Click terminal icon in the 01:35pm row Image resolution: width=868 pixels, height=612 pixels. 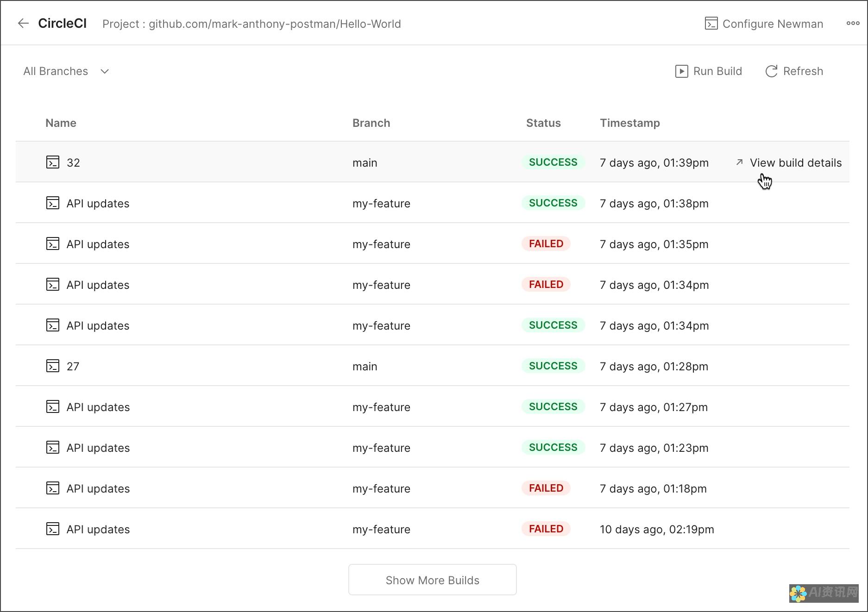53,244
